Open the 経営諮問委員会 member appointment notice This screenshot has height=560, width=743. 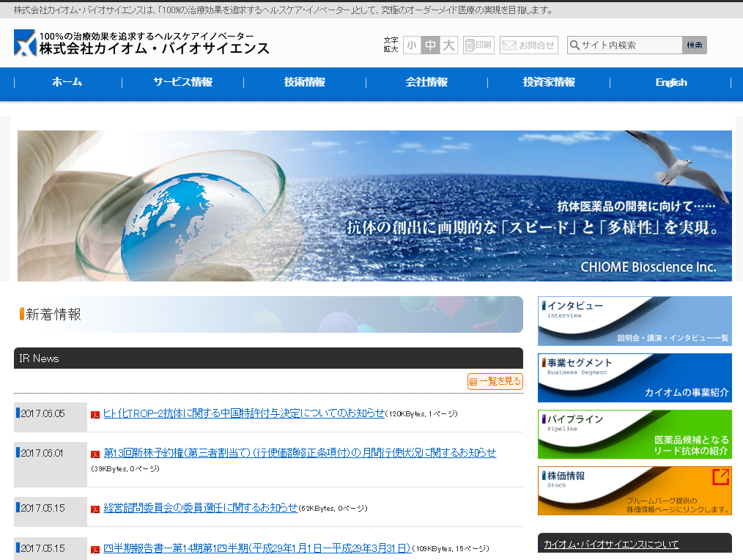(201, 508)
